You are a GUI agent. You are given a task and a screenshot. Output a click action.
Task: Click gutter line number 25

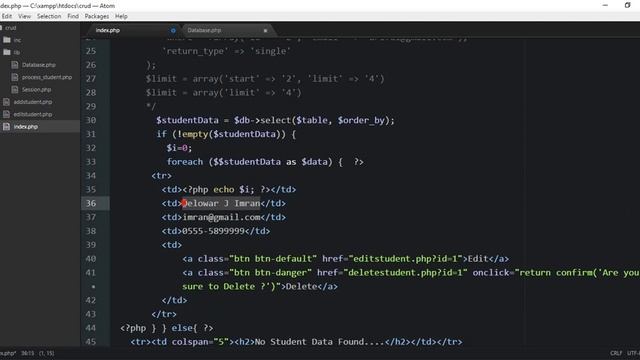click(x=91, y=51)
